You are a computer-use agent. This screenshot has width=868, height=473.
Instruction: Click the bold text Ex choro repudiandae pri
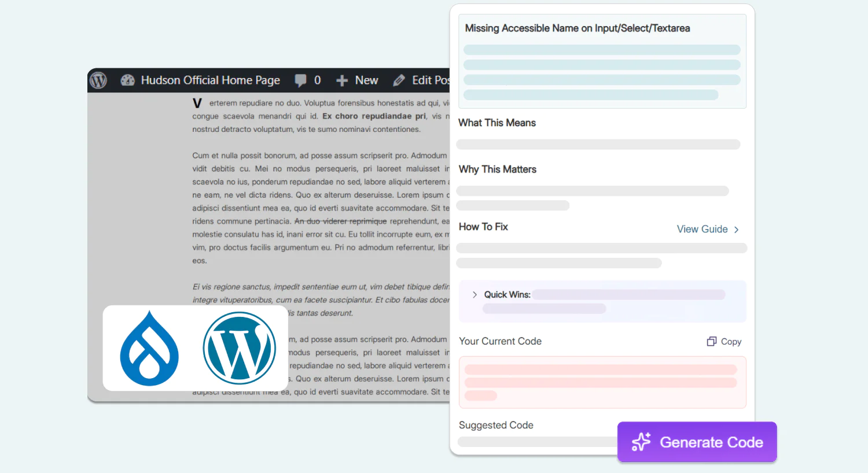pos(374,116)
